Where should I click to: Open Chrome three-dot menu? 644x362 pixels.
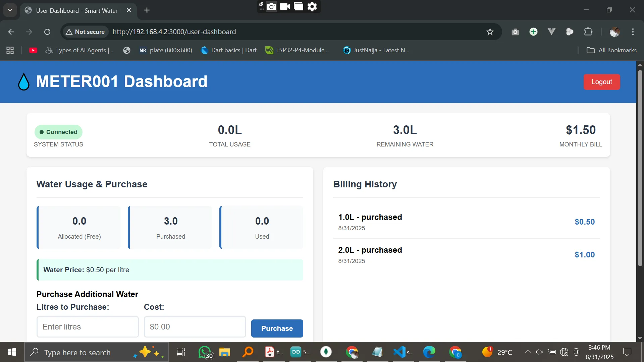click(x=633, y=32)
